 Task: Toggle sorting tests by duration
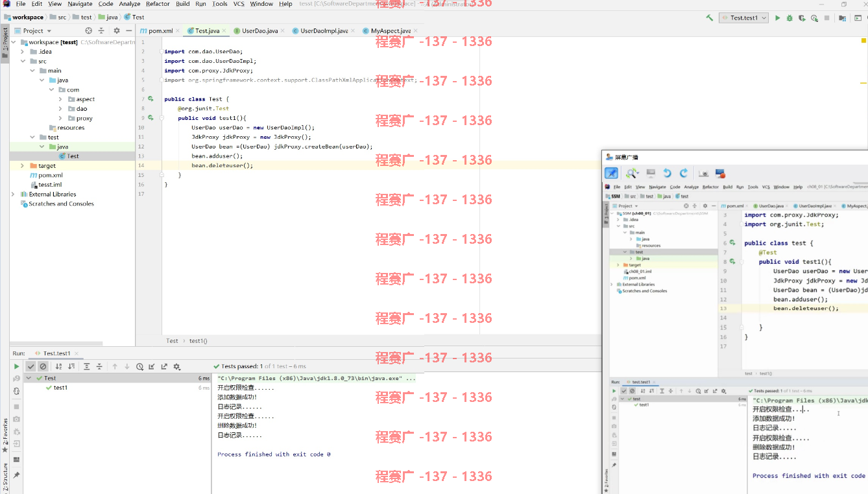[71, 366]
